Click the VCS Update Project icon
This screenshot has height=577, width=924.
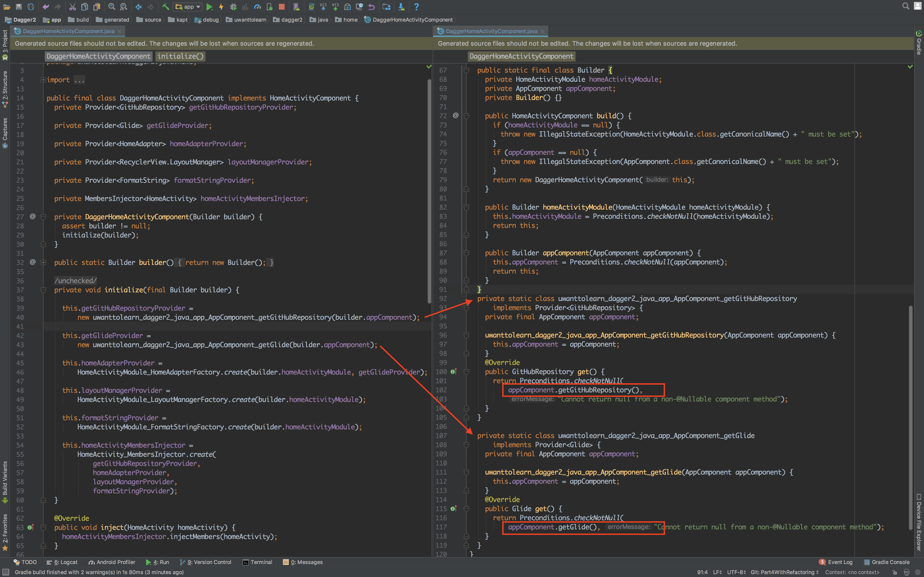pos(323,6)
